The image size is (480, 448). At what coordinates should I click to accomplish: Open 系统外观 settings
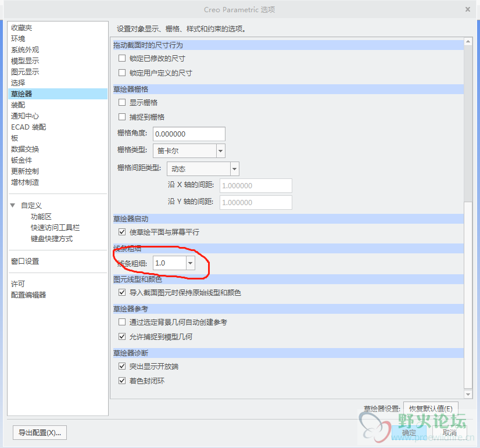click(x=25, y=49)
